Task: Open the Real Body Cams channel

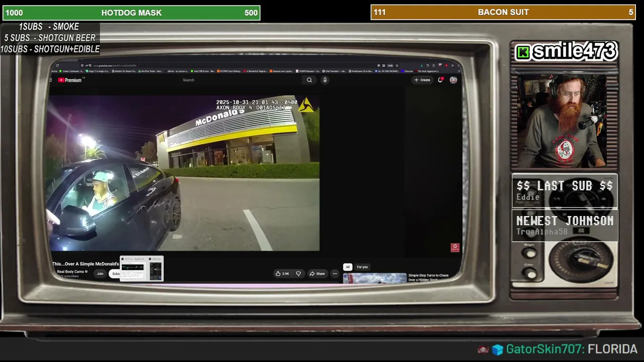Action: point(70,271)
